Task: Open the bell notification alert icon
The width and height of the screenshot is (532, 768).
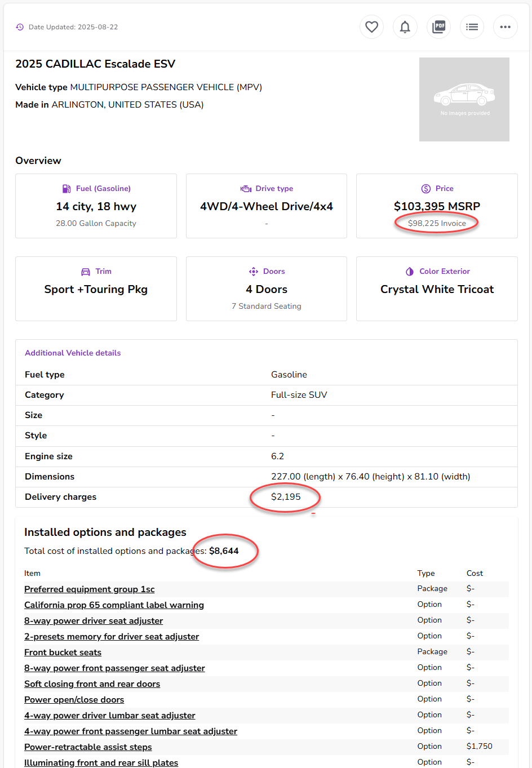Action: click(405, 26)
